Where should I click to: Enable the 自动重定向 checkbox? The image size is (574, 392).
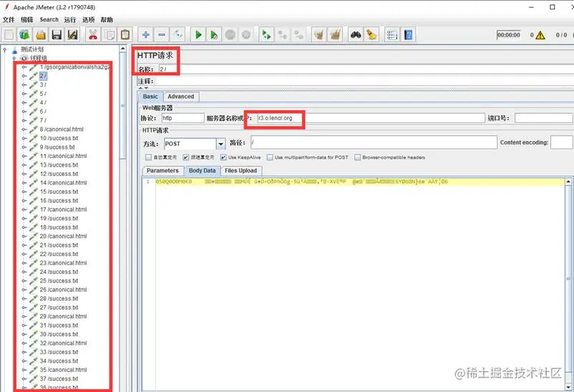click(148, 157)
